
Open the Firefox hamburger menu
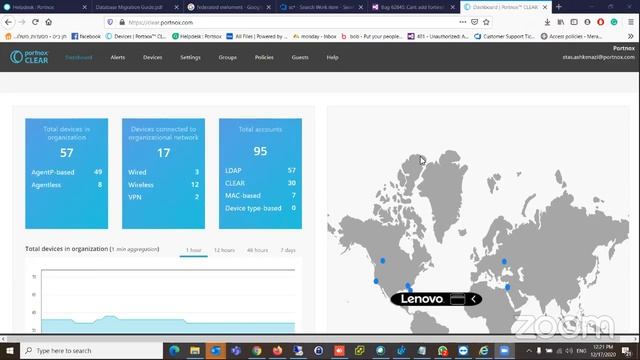click(631, 22)
